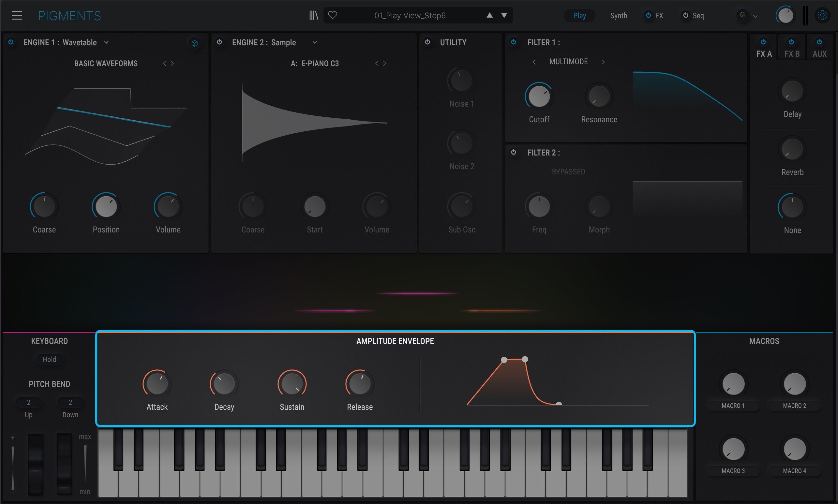Click the master volume knob

786,16
